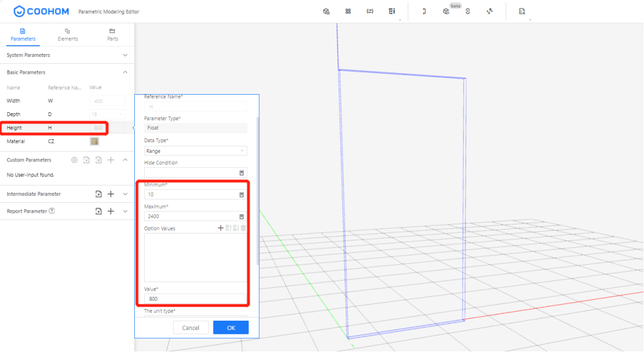Open the Data Type Range dropdown
The width and height of the screenshot is (644, 352).
tap(195, 151)
